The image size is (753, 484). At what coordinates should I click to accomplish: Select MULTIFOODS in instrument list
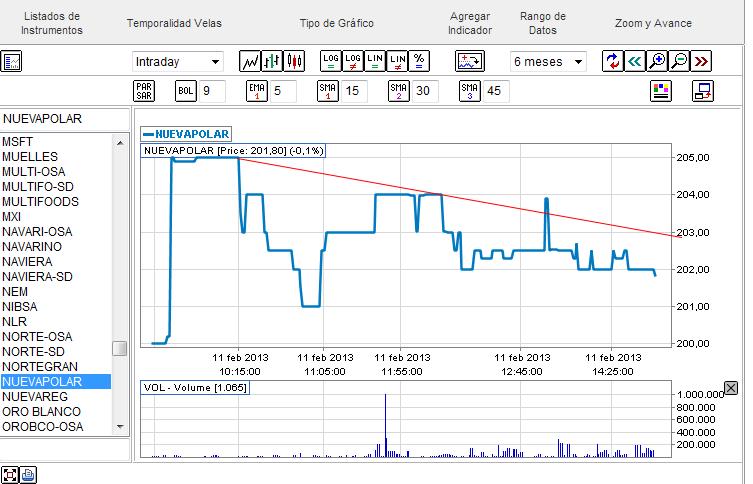pos(56,202)
